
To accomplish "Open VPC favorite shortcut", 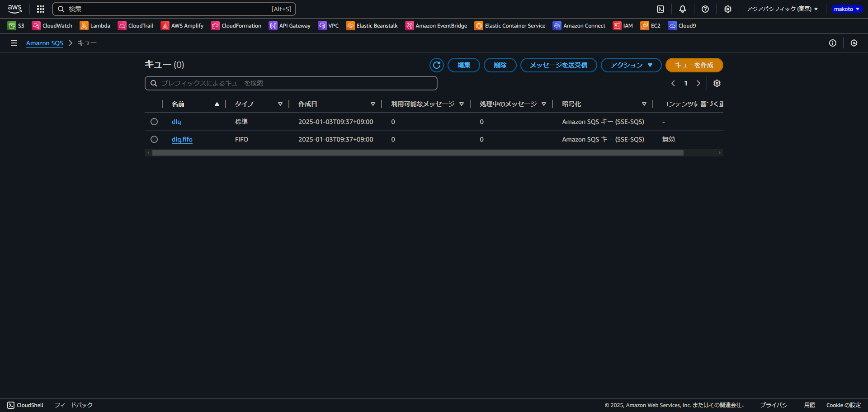I will tap(328, 26).
